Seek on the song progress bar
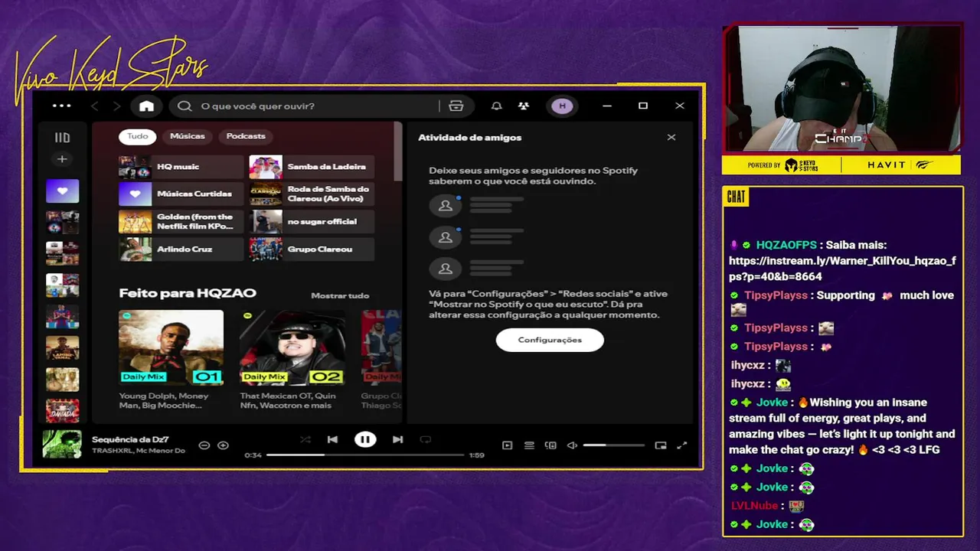The image size is (980, 551). (365, 455)
